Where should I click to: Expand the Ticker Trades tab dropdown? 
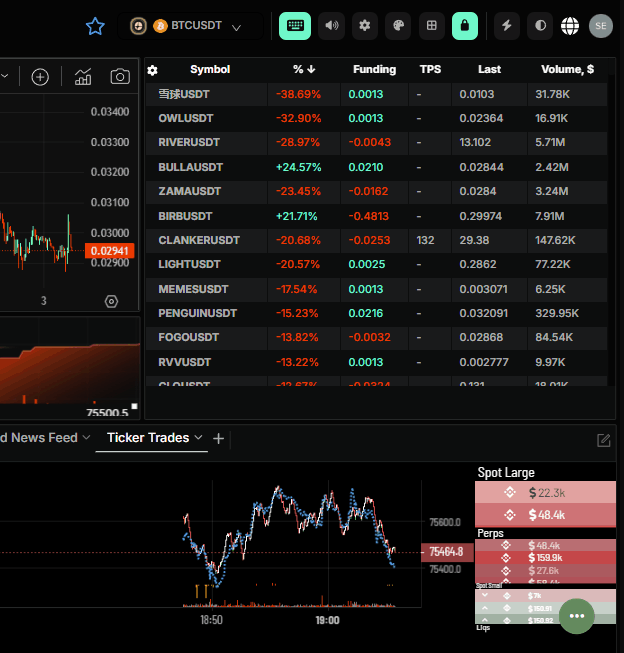(x=198, y=438)
